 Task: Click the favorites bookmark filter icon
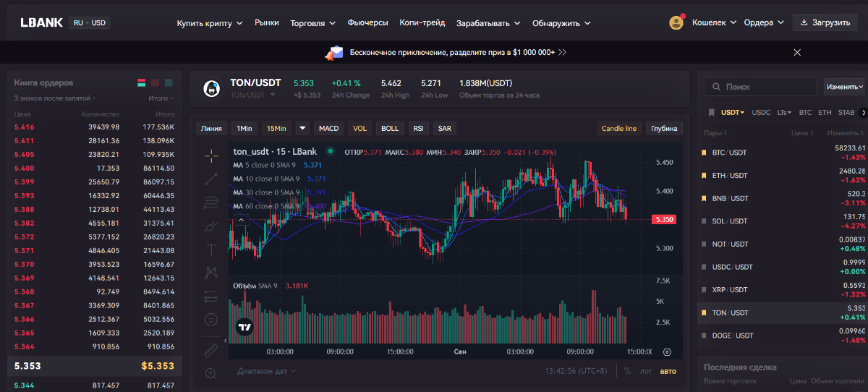coord(712,113)
